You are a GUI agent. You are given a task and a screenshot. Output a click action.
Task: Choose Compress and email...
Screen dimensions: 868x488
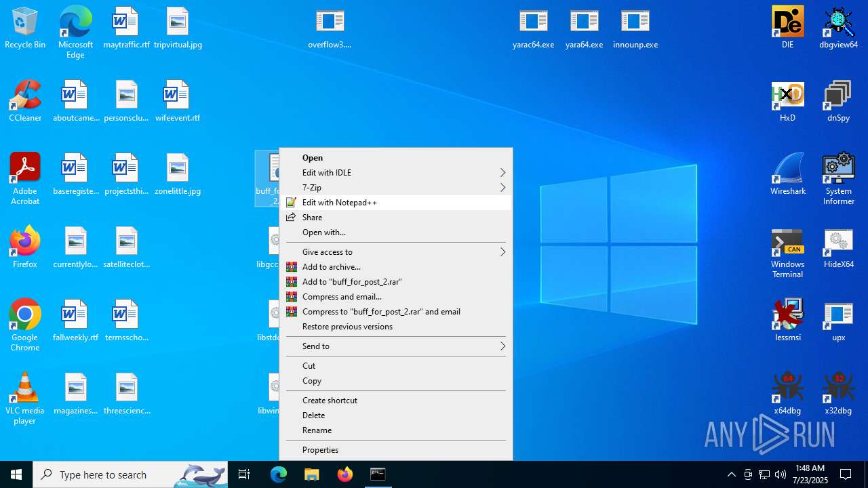pos(396,297)
